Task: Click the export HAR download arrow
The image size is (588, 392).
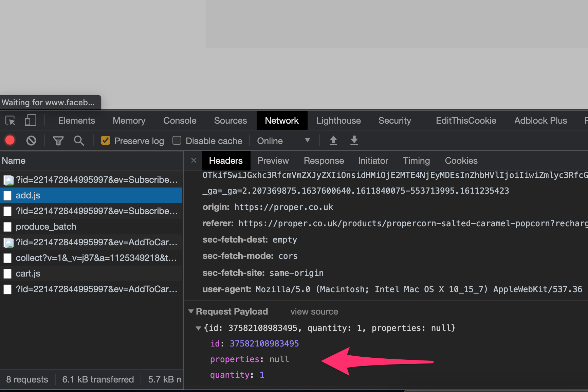Action: pos(354,140)
